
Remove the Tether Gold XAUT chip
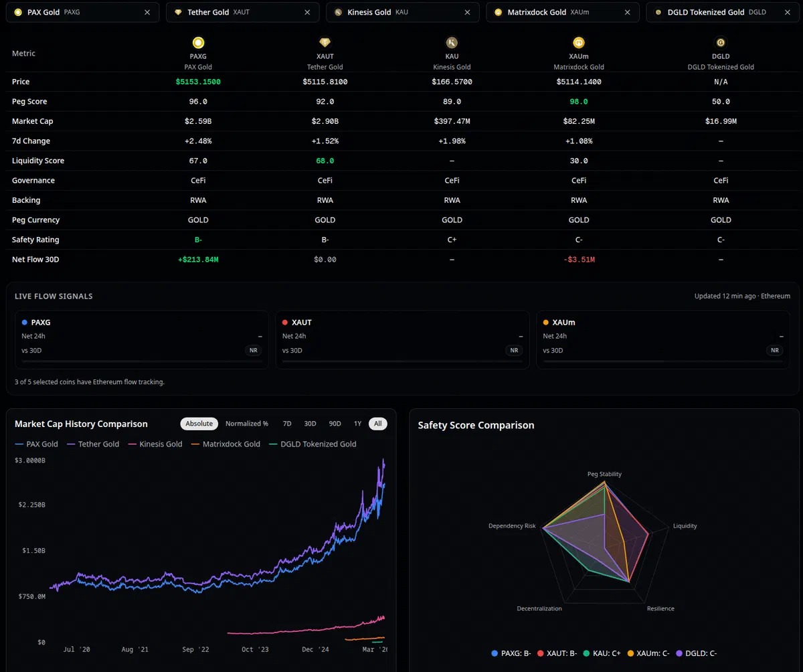point(307,12)
